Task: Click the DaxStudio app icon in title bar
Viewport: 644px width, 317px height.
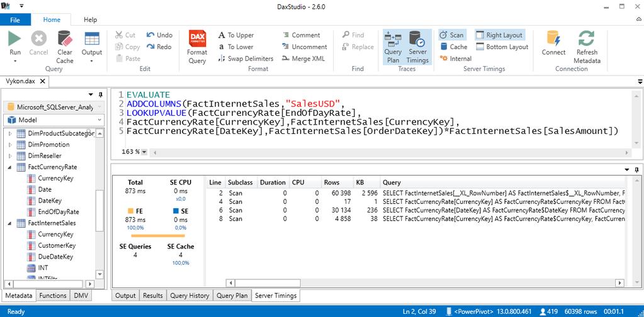Action: (x=6, y=6)
